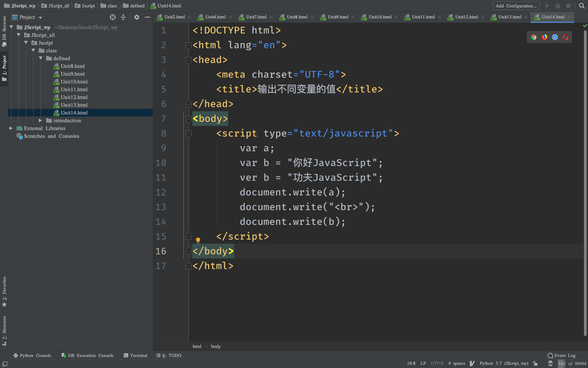The width and height of the screenshot is (588, 368).
Task: Click body in the editor breadcrumb
Action: click(216, 346)
